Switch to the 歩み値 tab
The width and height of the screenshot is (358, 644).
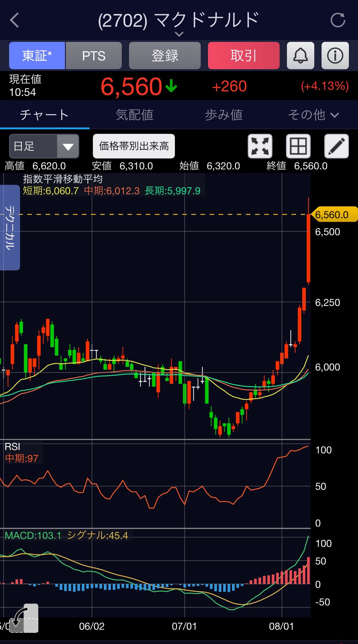224,115
